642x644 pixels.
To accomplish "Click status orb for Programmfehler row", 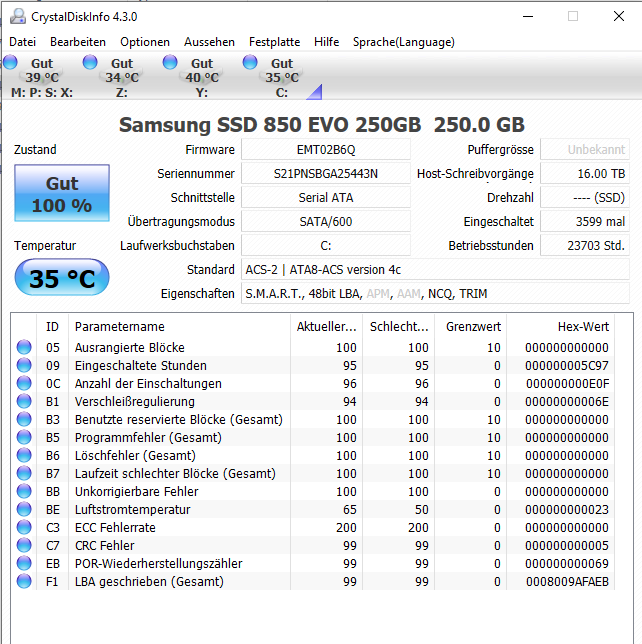I will 24,437.
